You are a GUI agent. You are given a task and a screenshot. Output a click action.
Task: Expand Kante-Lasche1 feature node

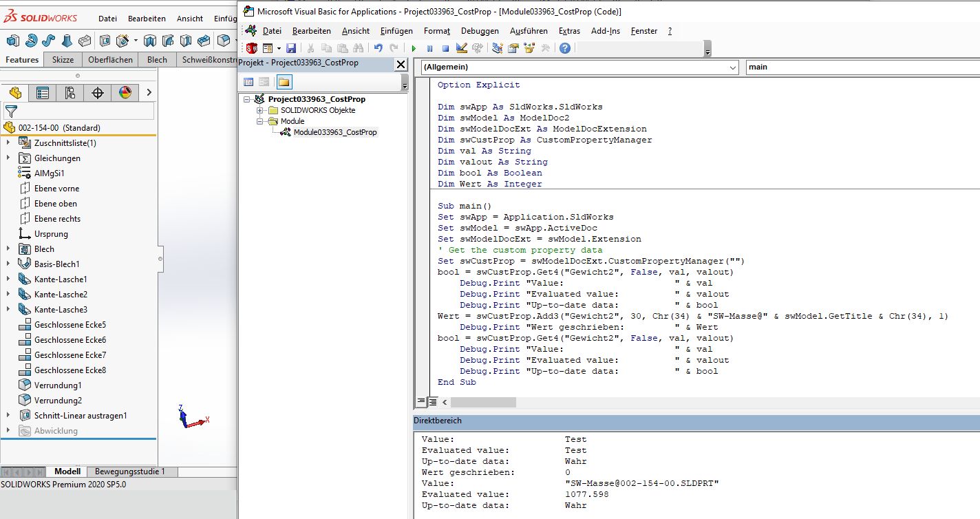pyautogui.click(x=8, y=279)
